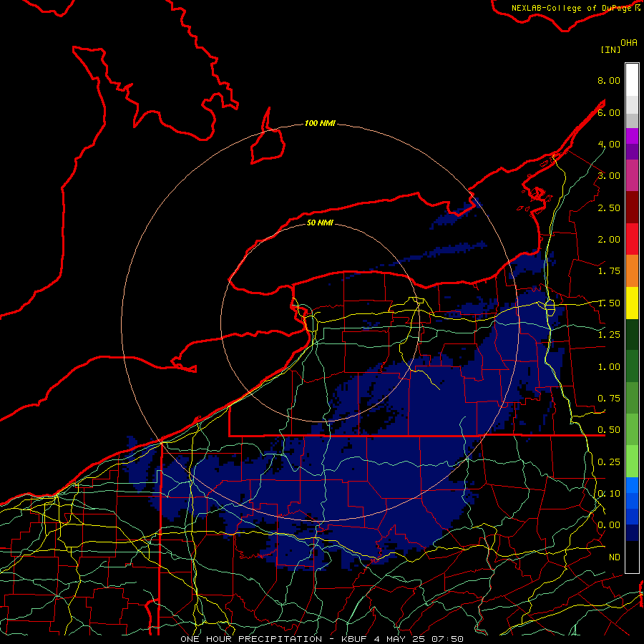Select the white 8.00 color swatch
644x644 pixels.
coord(632,80)
